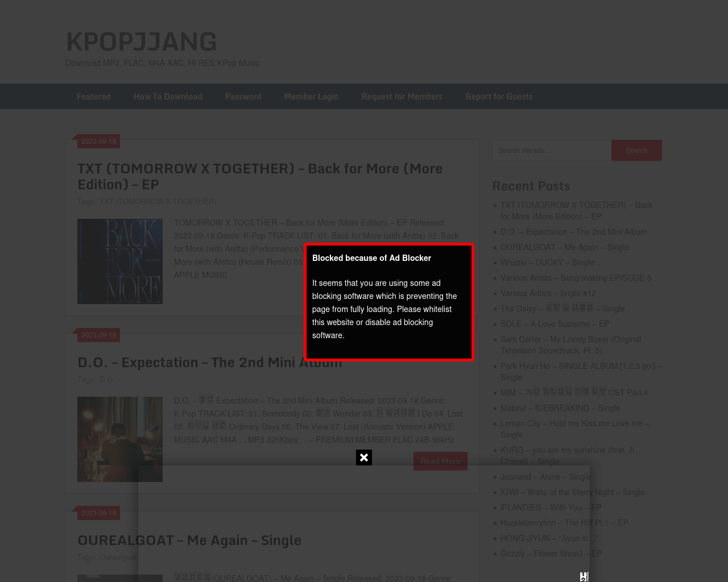Open the Member Login page
Image resolution: width=728 pixels, height=582 pixels.
tap(311, 97)
